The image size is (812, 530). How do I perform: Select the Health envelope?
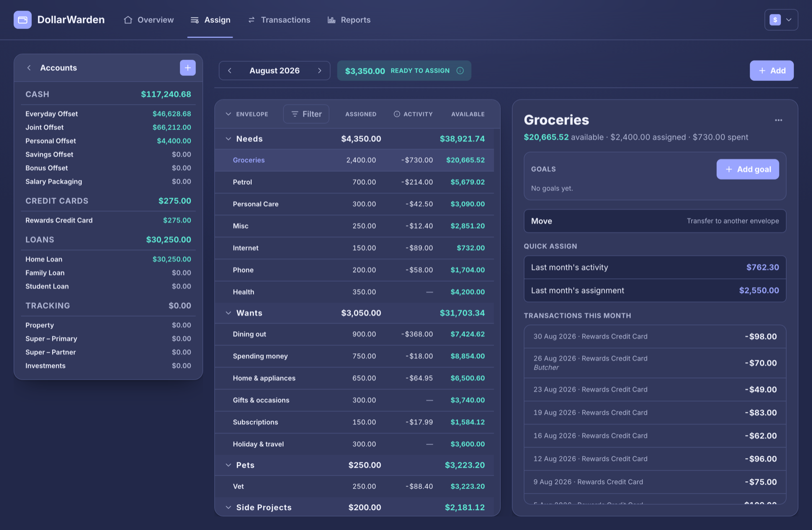click(x=354, y=292)
